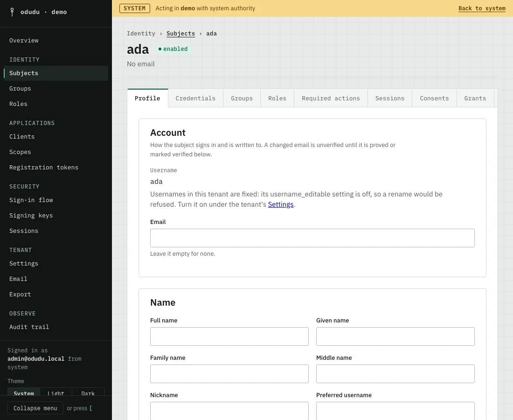
Task: Follow the Settings link in username note
Action: coord(281,204)
